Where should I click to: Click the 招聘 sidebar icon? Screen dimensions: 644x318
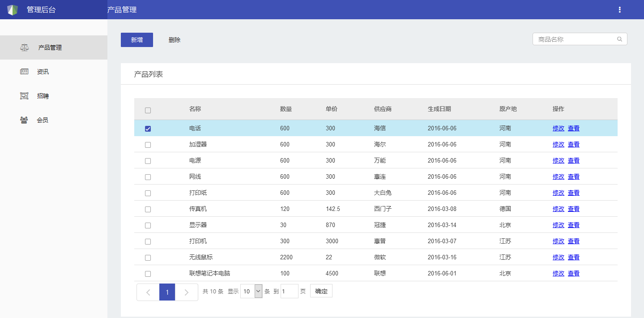pos(24,96)
